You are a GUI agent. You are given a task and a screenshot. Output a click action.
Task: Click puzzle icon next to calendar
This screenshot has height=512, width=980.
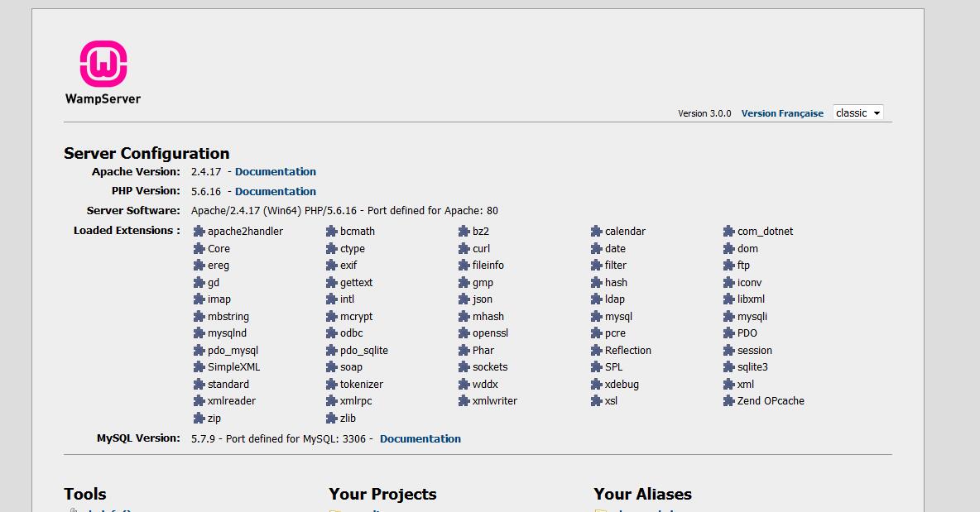tap(597, 232)
